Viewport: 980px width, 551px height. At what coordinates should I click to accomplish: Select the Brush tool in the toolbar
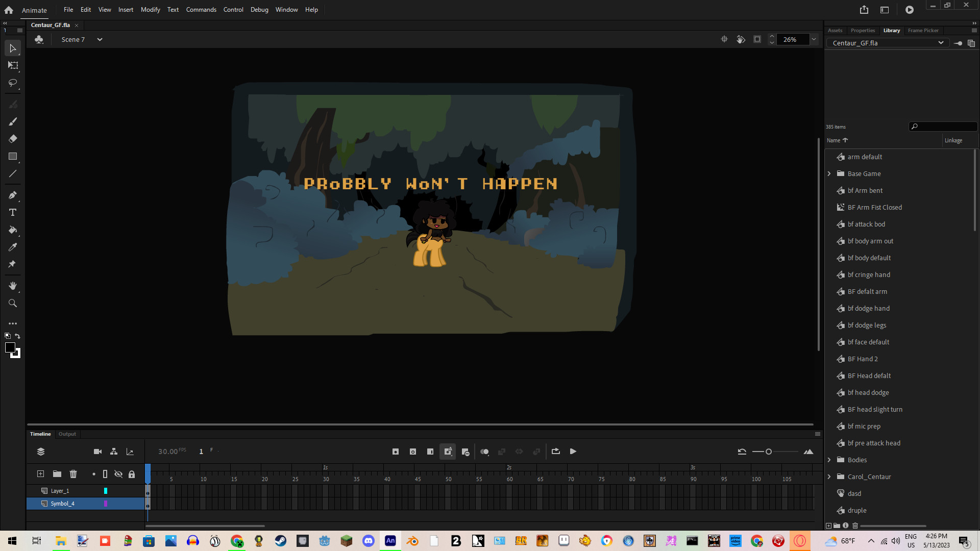pos(13,121)
